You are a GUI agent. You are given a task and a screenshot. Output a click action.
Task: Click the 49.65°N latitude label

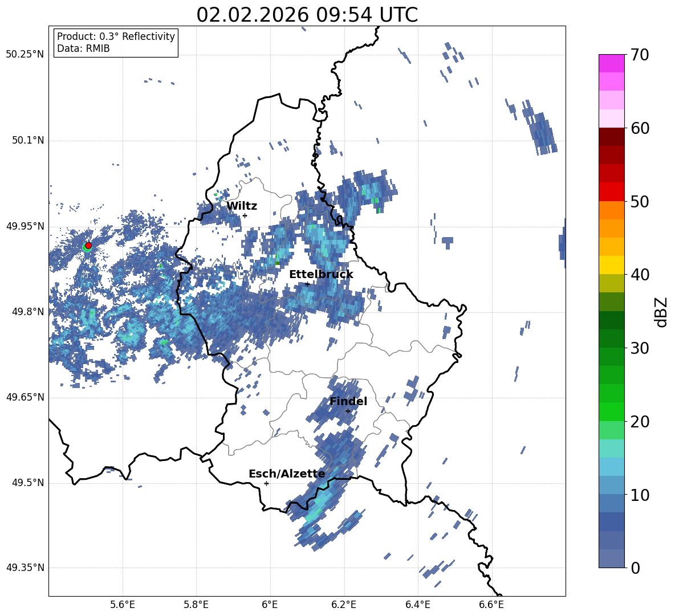(x=25, y=397)
